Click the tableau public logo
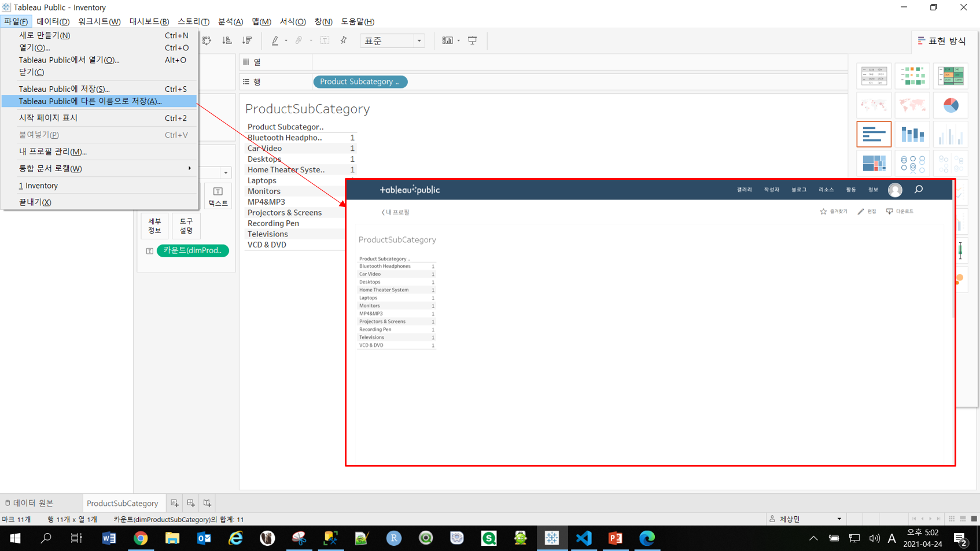The height and width of the screenshot is (551, 980). 410,190
